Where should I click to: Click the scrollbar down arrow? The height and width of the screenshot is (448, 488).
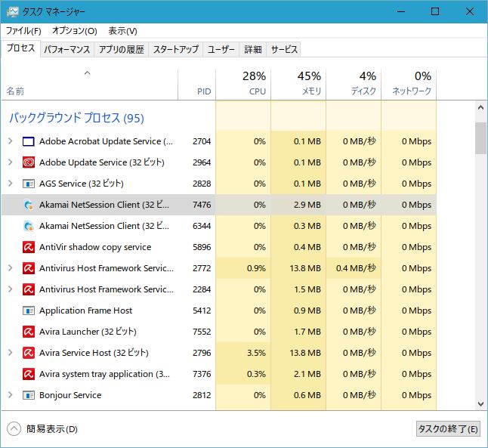(x=480, y=404)
